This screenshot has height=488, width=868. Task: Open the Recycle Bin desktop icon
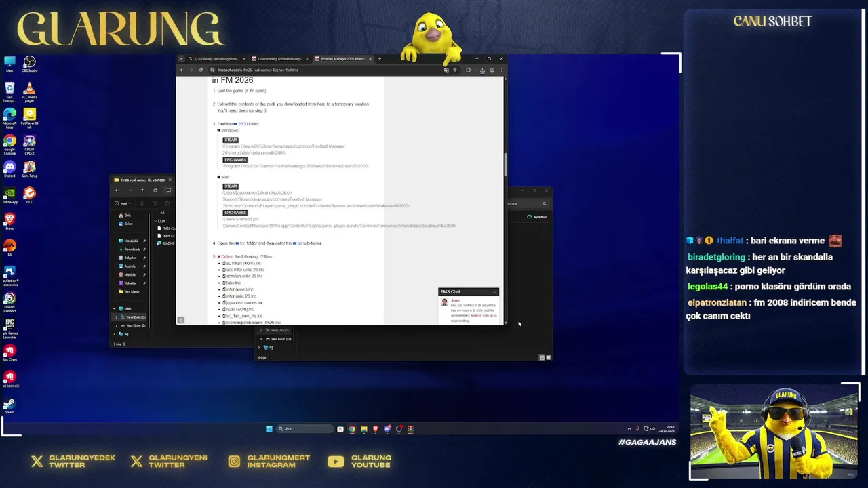(x=9, y=91)
